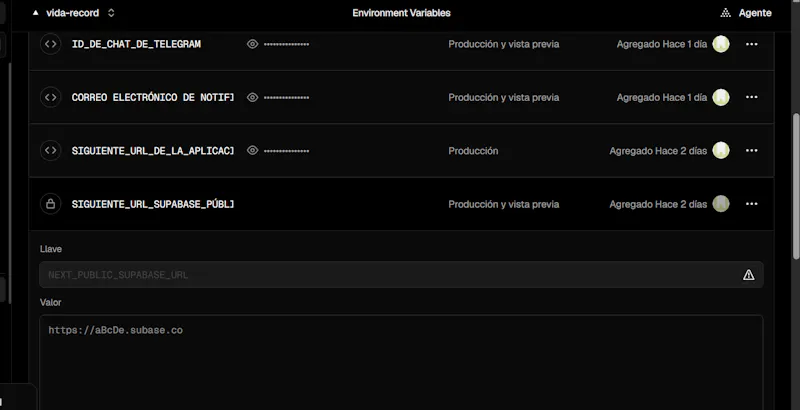Click code icon of ID_DE_CHAT_DE_TELEGRAM row
This screenshot has height=410, width=800.
coord(51,44)
